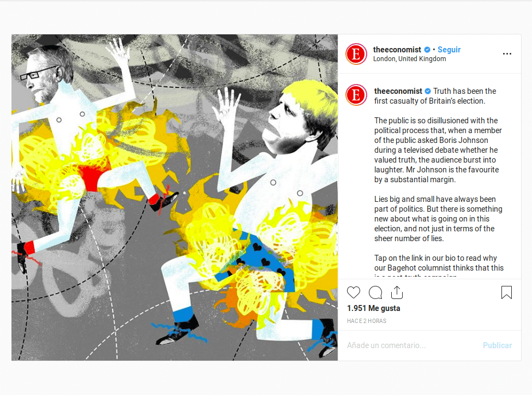Click the cut-off caption line at bottom
The height and width of the screenshot is (395, 532).
[415, 276]
